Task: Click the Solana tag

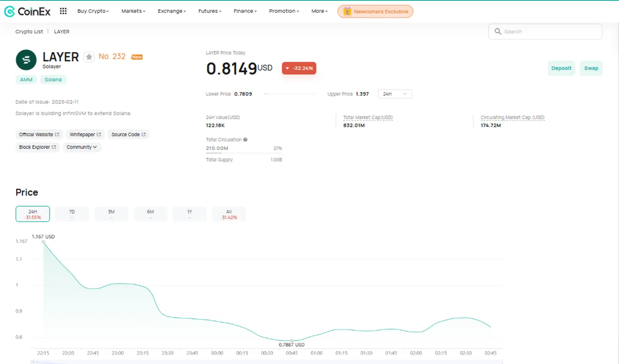Action: pyautogui.click(x=53, y=80)
